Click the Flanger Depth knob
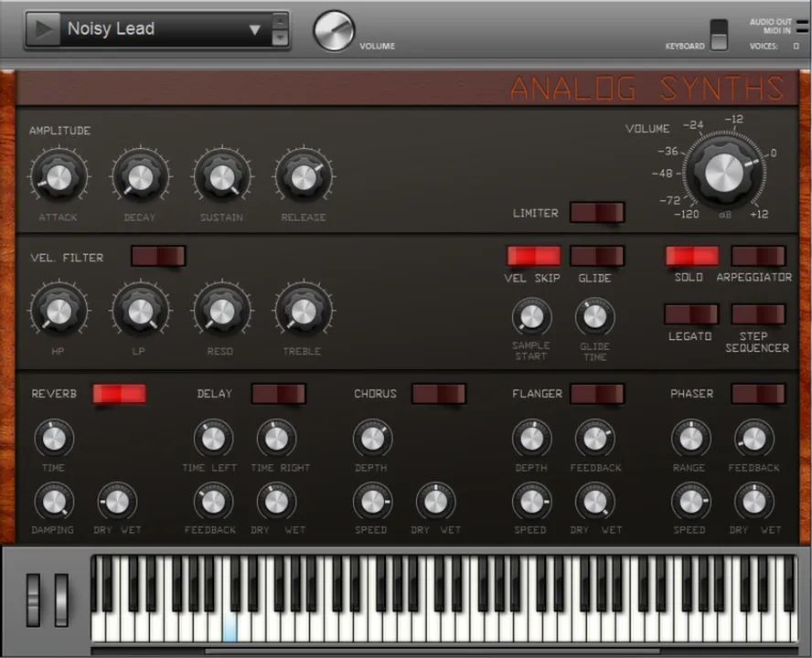This screenshot has width=812, height=658. coord(531,439)
